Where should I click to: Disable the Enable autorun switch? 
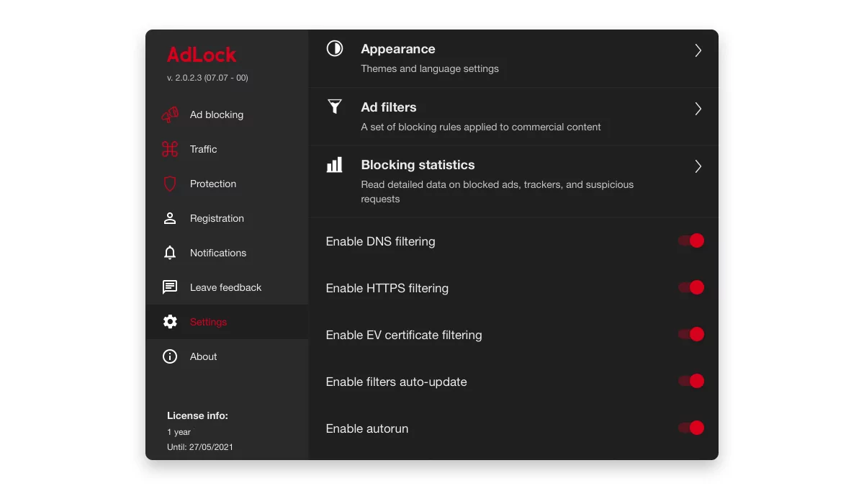[691, 428]
